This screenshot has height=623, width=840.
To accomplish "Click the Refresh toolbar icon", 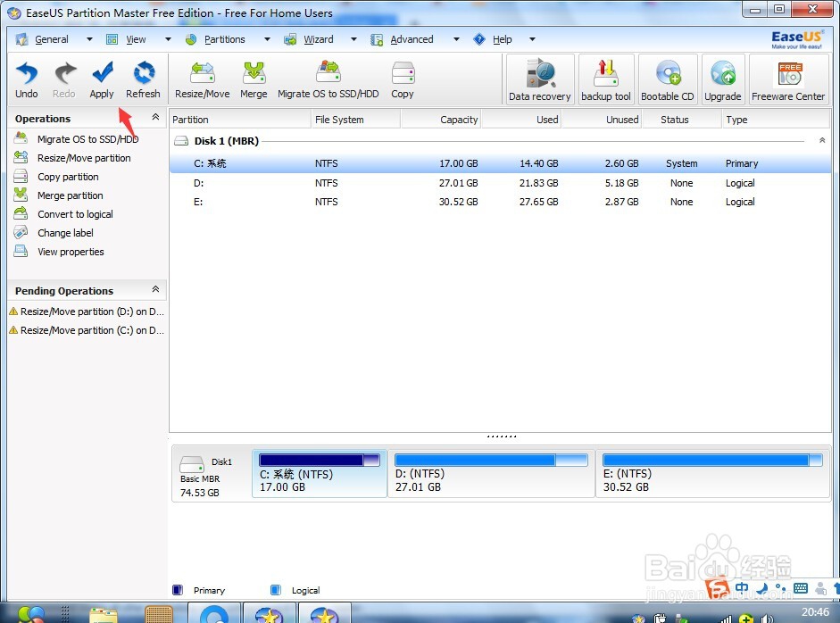I will (x=143, y=79).
